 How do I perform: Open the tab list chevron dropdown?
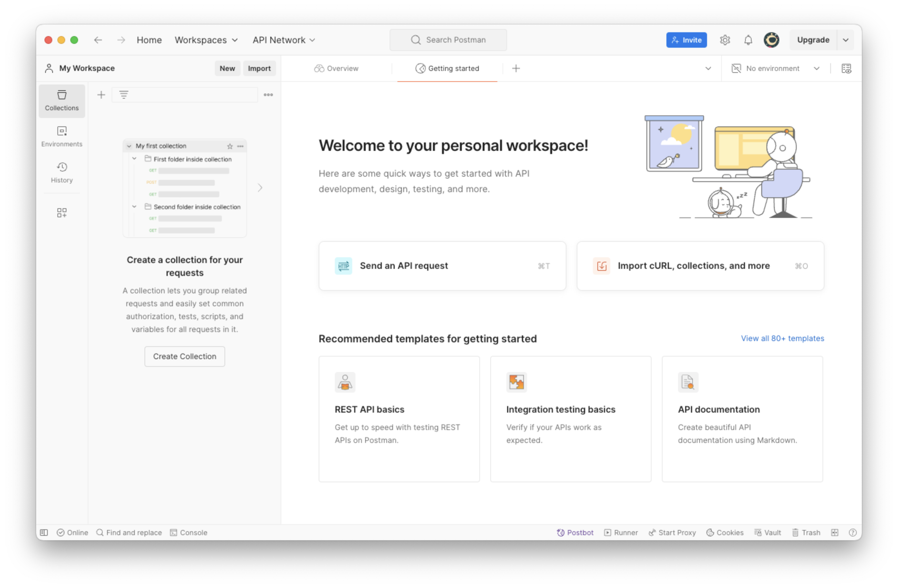click(708, 68)
